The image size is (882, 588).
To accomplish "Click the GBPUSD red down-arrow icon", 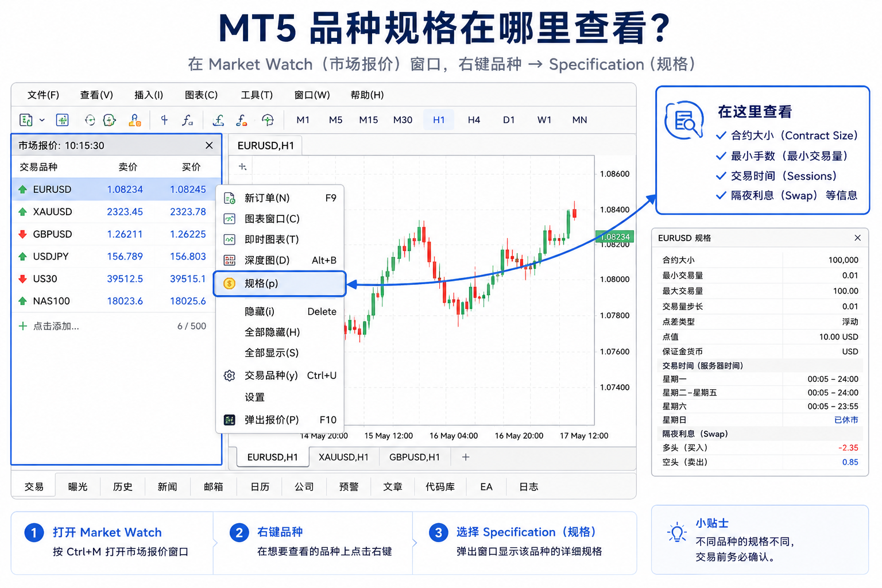I will pos(22,234).
